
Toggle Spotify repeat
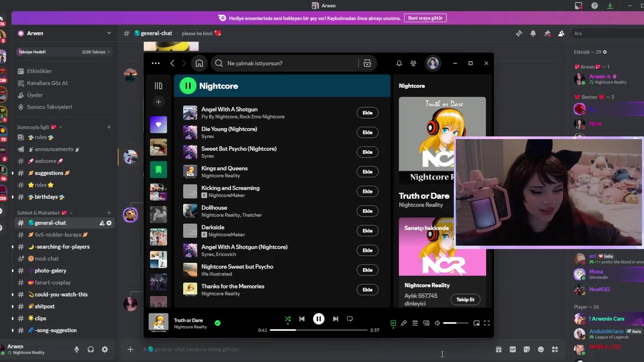pos(350,319)
